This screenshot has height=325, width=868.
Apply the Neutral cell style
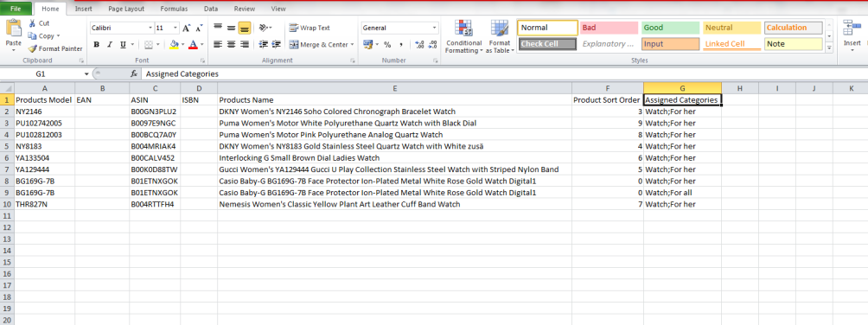tap(731, 28)
